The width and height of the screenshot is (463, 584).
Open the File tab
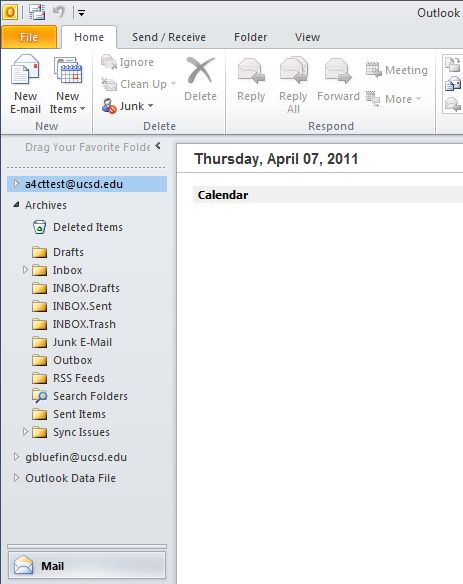coord(29,37)
